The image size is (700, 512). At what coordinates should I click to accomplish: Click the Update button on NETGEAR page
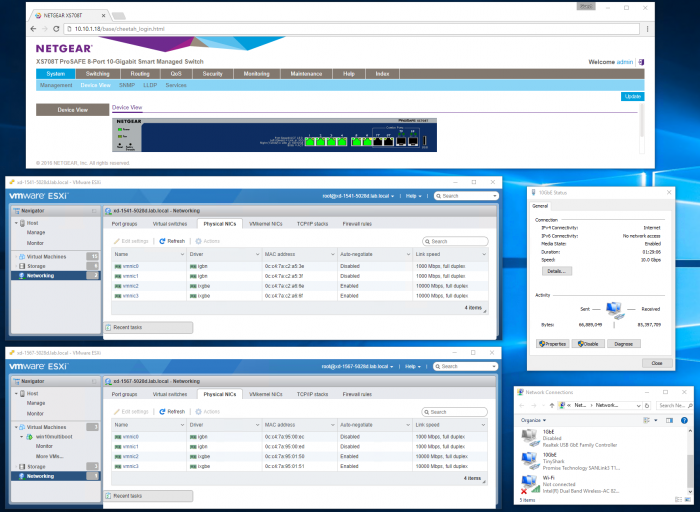[632, 96]
